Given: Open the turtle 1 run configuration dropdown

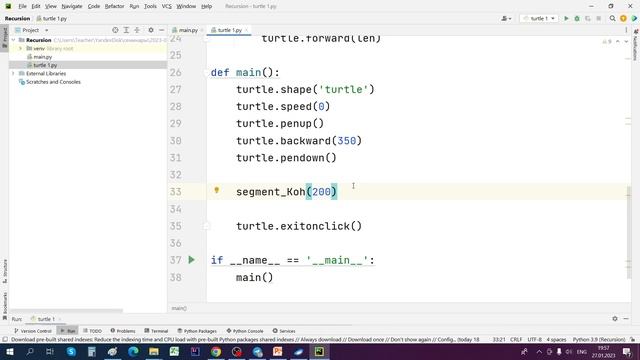Looking at the screenshot, I should (539, 18).
